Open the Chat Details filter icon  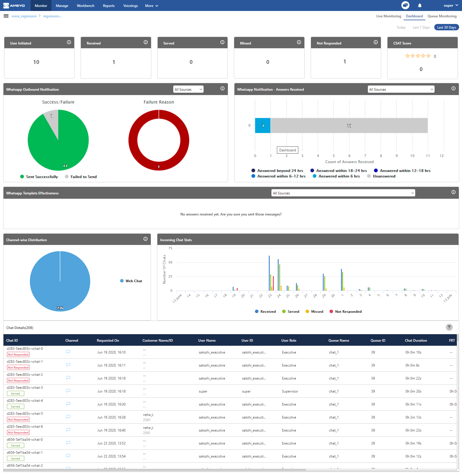[x=449, y=327]
